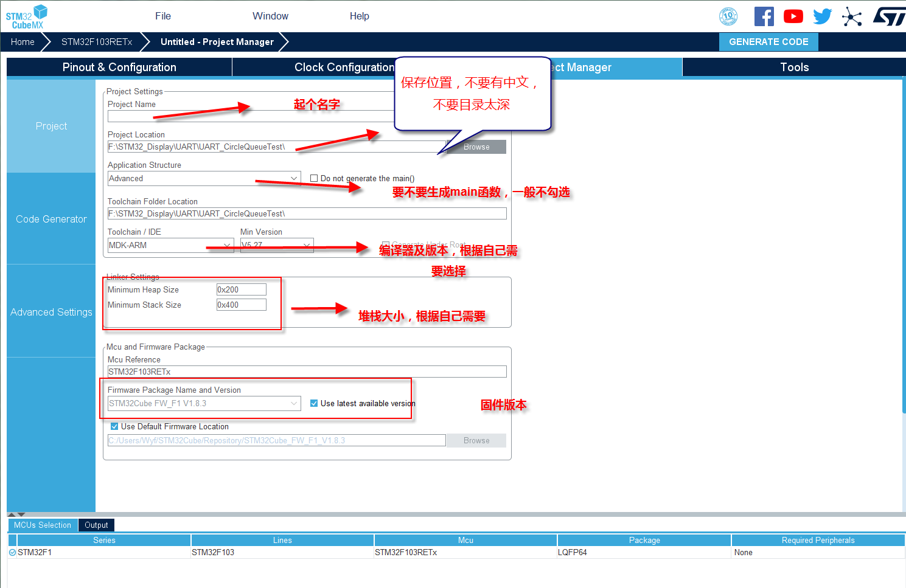The height and width of the screenshot is (588, 906).
Task: Click the Toolchain Folder Location field
Action: [x=307, y=213]
